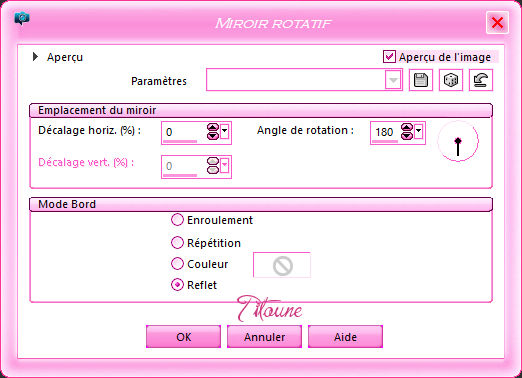Click the rotation angle dial control
This screenshot has width=522, height=378.
(458, 141)
